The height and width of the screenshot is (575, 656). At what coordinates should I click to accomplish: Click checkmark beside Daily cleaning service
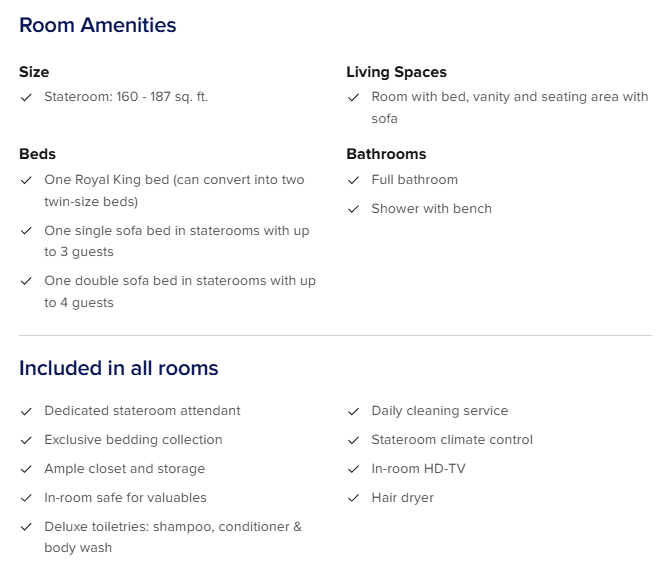click(x=353, y=412)
